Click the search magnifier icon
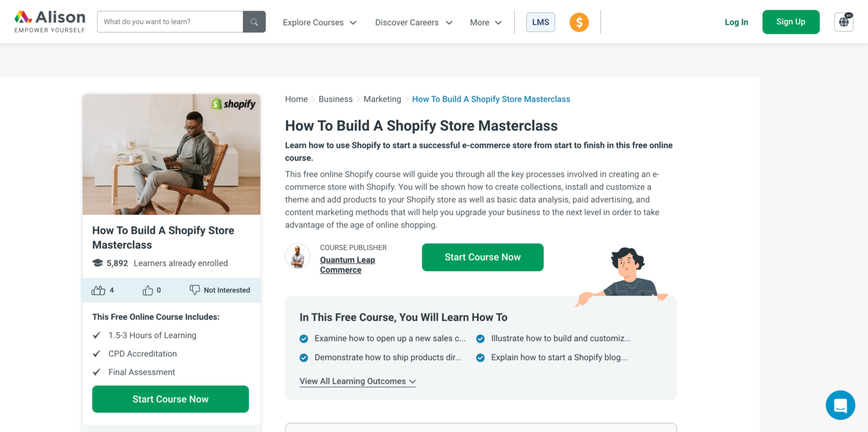The width and height of the screenshot is (868, 432). (254, 21)
